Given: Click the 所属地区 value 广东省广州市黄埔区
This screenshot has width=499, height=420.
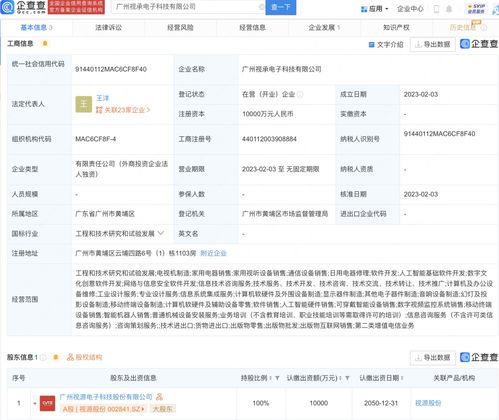Looking at the screenshot, I should 105,214.
